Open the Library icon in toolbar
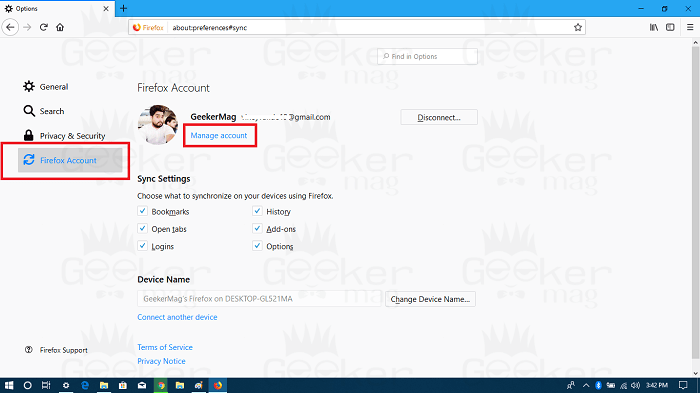Viewport: 700px width, 393px height. 654,27
